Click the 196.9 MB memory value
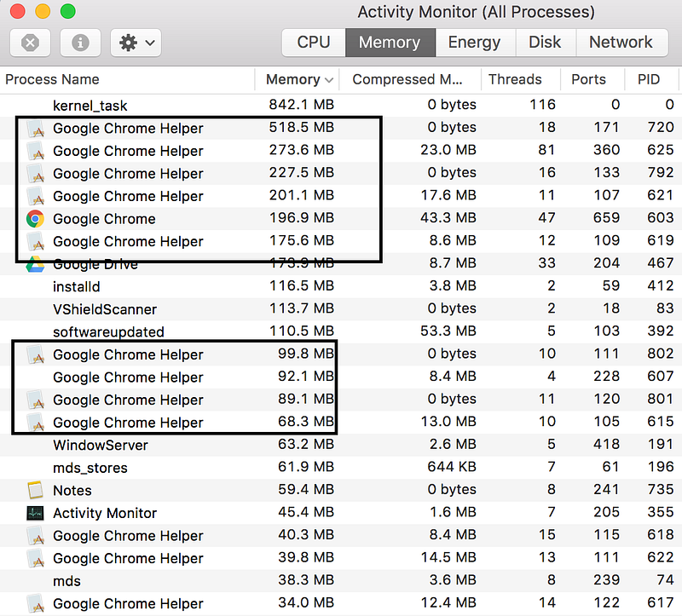 302,217
